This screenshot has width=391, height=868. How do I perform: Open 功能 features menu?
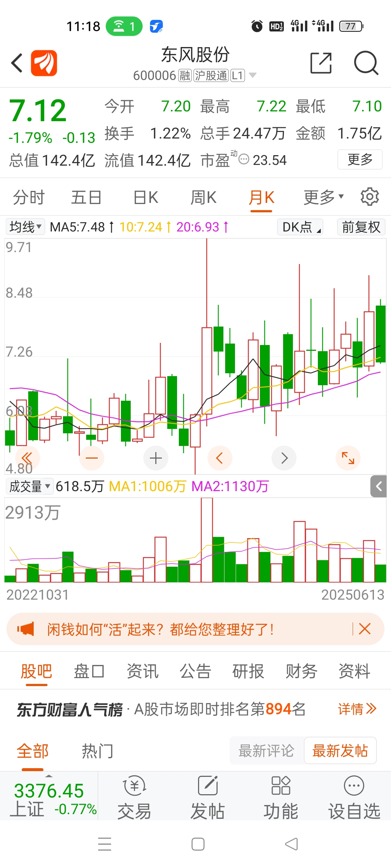pos(281,797)
